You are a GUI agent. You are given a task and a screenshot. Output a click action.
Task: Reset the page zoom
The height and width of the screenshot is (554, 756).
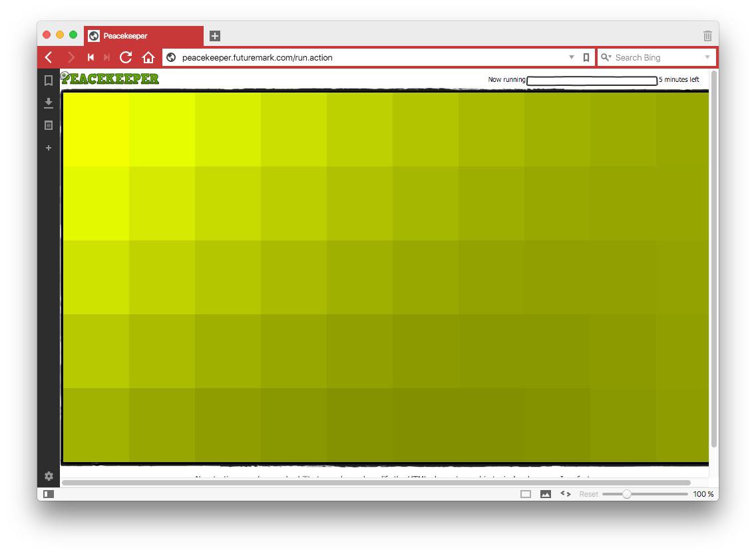[x=588, y=494]
